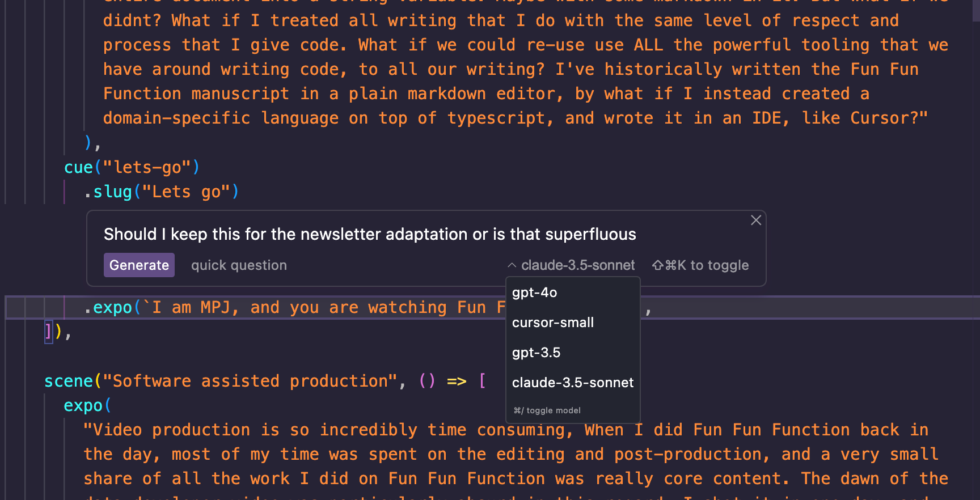Click the editor scrollbar at right edge
This screenshot has width=980, height=500.
pos(975,11)
